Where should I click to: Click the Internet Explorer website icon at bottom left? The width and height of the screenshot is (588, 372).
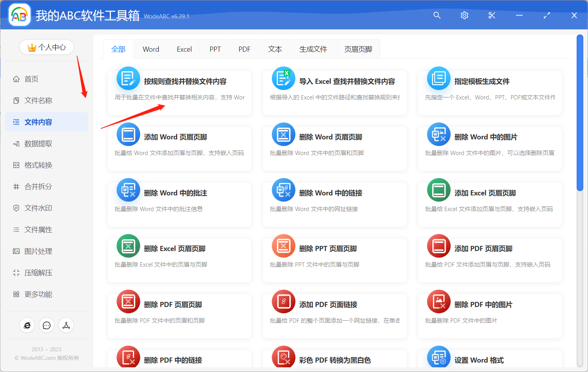tap(27, 325)
